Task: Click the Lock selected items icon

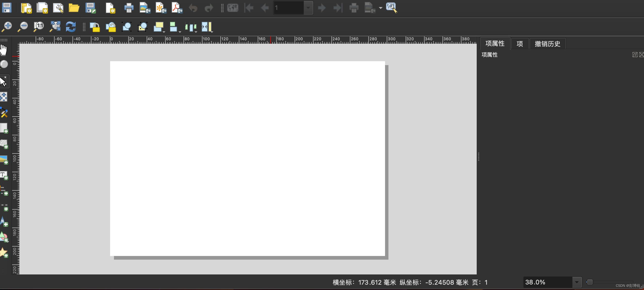Action: pos(95,27)
